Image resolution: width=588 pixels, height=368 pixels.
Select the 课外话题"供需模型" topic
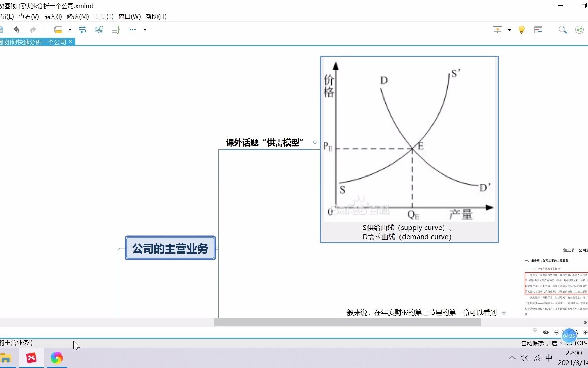coord(265,142)
